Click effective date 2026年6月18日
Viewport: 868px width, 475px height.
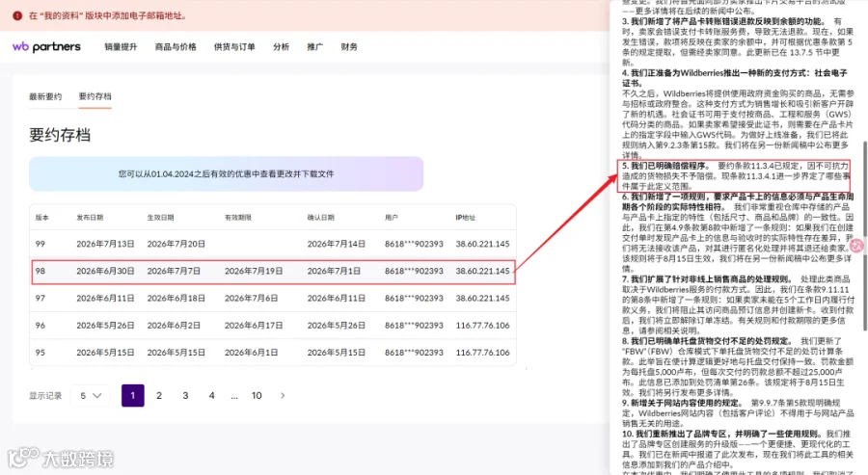[x=176, y=298]
